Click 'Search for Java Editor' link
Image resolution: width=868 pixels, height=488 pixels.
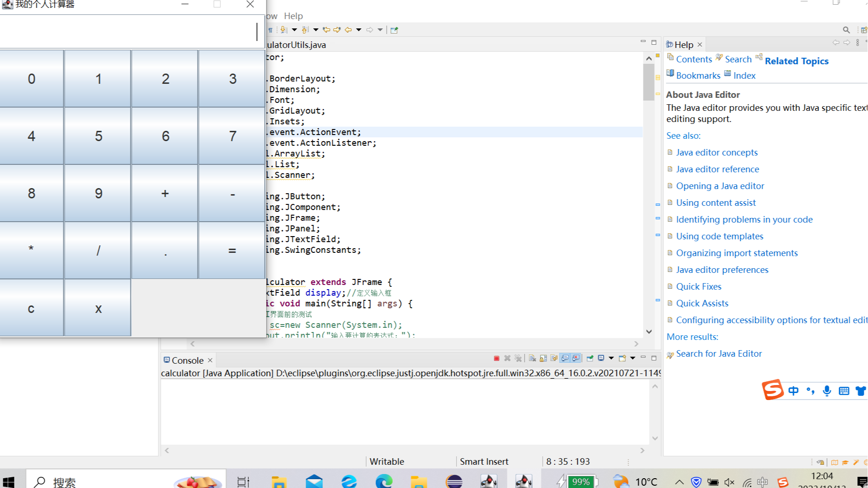click(x=719, y=353)
